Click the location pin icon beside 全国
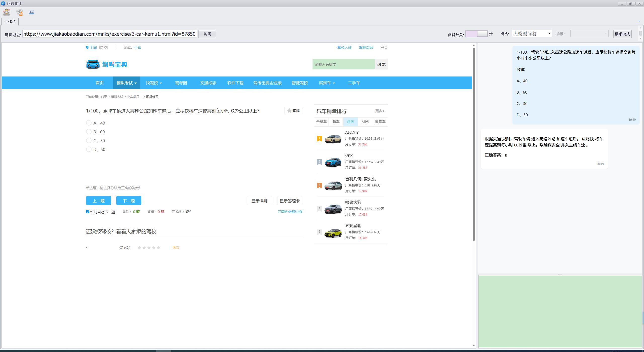This screenshot has width=644, height=352. (x=87, y=48)
